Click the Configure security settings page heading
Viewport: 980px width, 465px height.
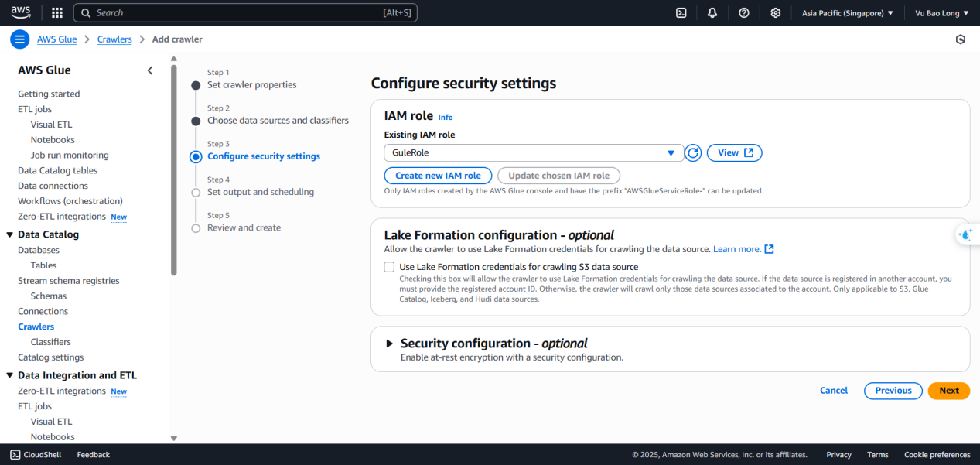463,83
